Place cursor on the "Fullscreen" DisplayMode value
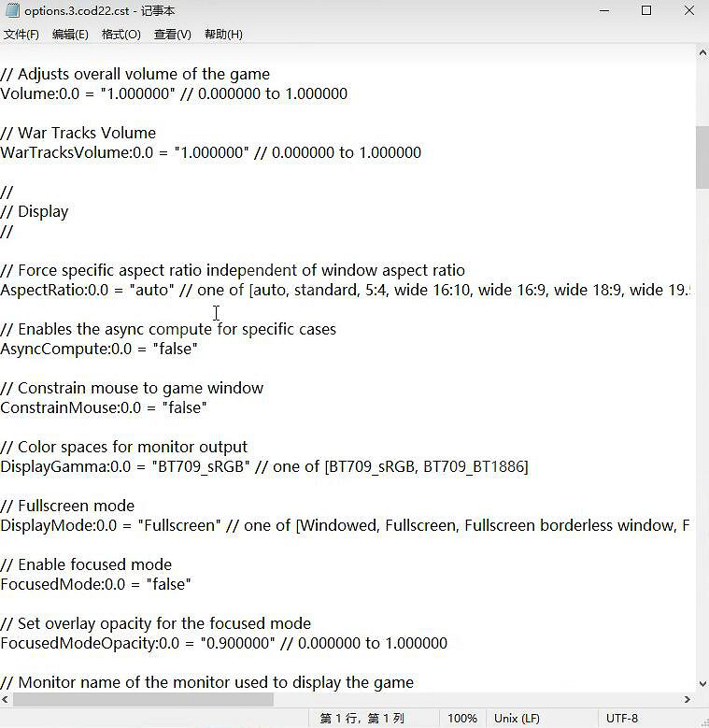Viewport: 709px width, 728px height. pos(179,525)
